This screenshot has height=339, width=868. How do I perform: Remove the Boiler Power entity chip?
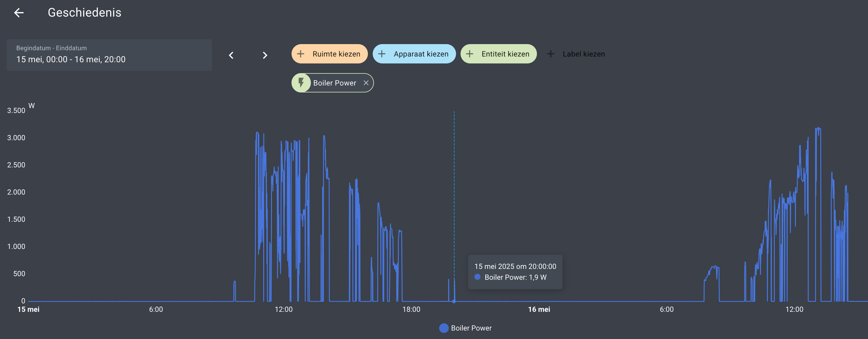coord(366,83)
